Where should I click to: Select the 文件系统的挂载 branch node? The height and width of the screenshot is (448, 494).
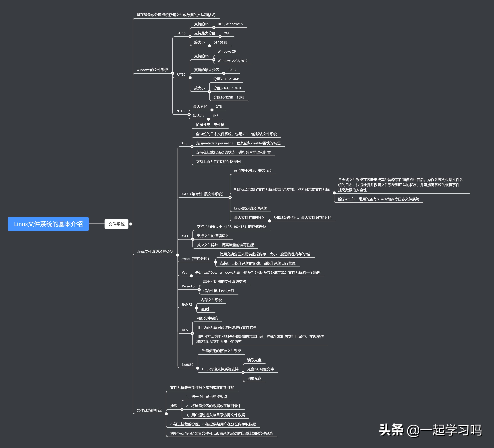tap(149, 410)
